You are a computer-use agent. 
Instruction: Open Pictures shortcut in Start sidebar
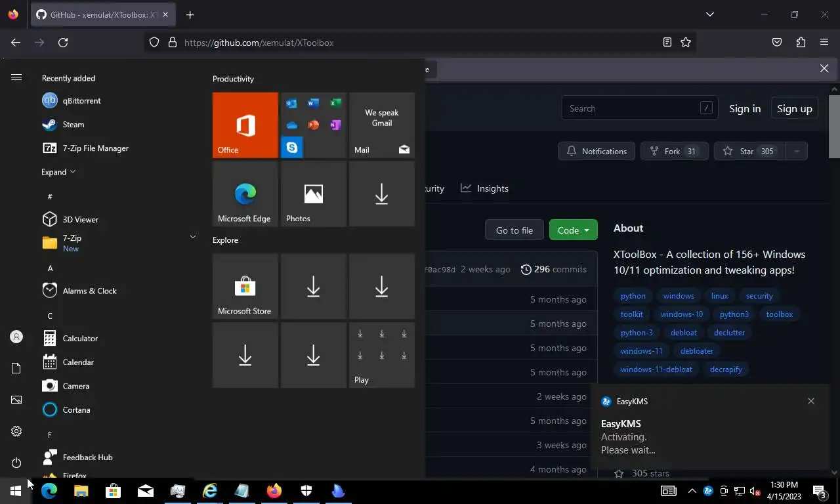(x=16, y=400)
